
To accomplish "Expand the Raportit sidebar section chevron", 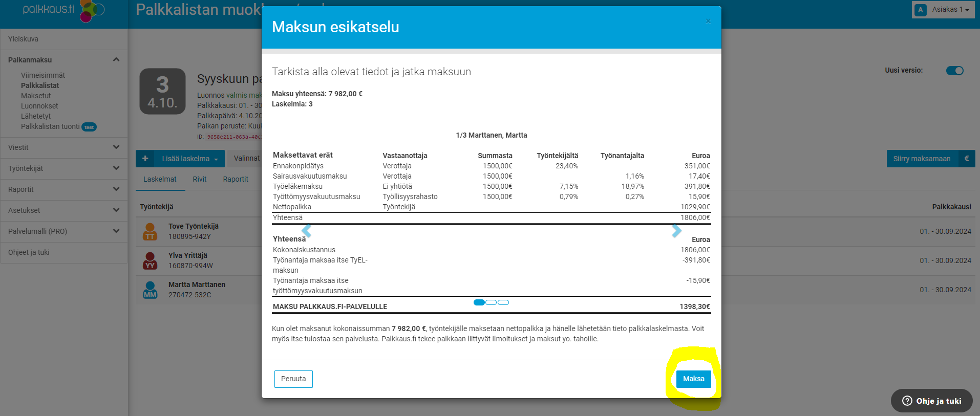I will point(116,189).
